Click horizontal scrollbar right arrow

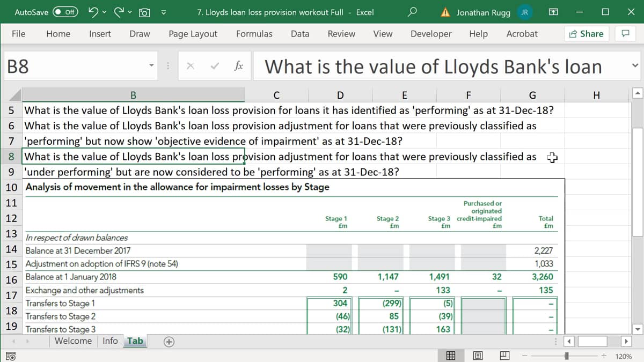point(625,341)
